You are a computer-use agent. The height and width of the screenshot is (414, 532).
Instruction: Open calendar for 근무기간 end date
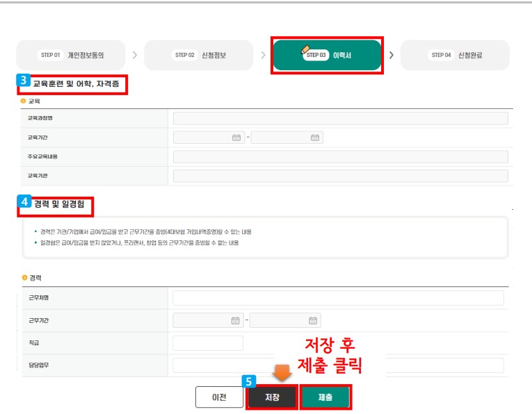313,320
